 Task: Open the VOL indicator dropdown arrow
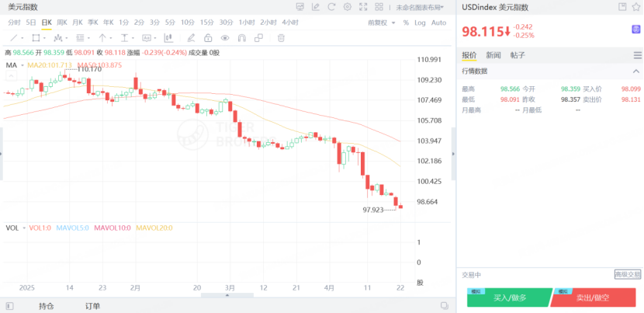point(24,228)
